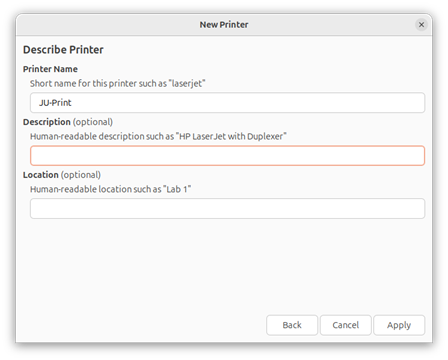Close the New Printer dialog

point(421,25)
